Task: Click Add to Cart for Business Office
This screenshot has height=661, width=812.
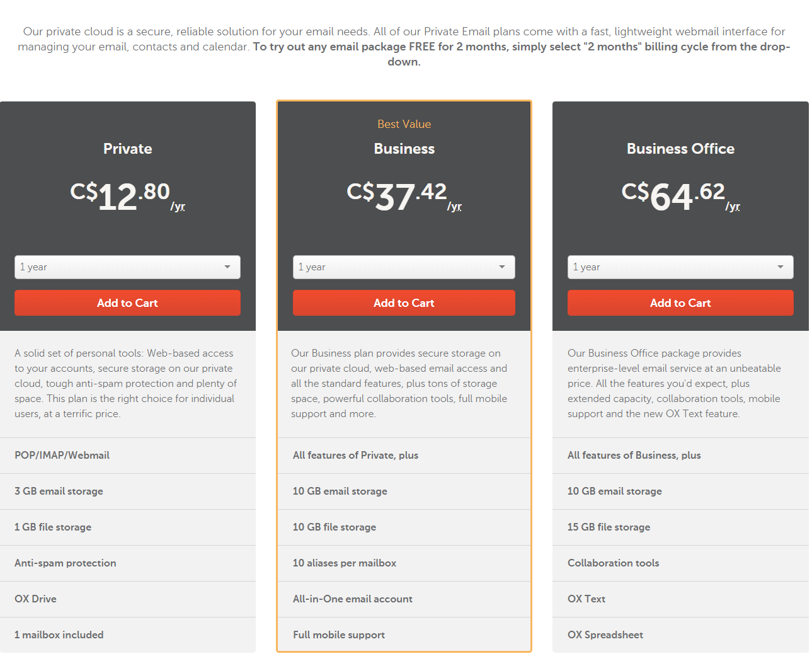Action: point(680,302)
